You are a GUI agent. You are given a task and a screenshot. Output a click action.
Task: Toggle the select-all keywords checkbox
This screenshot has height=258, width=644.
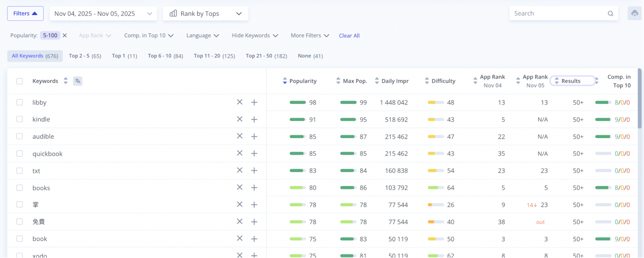(x=19, y=81)
